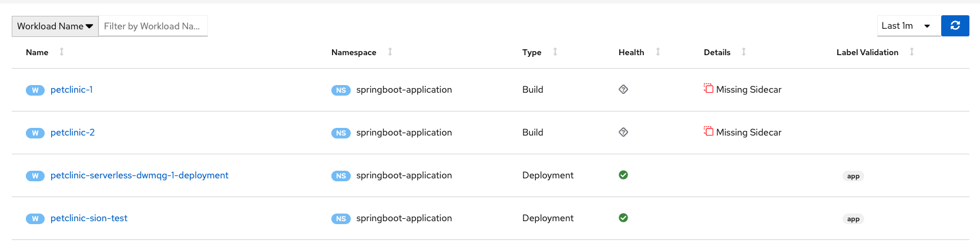This screenshot has height=247, width=980.
Task: Click springboot-application namespace in petclinic-sion-test row
Action: 404,218
